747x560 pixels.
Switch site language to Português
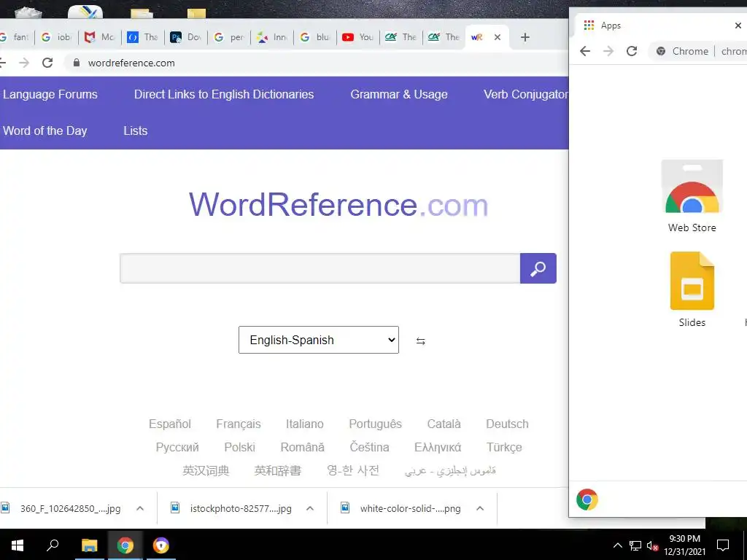click(x=376, y=424)
